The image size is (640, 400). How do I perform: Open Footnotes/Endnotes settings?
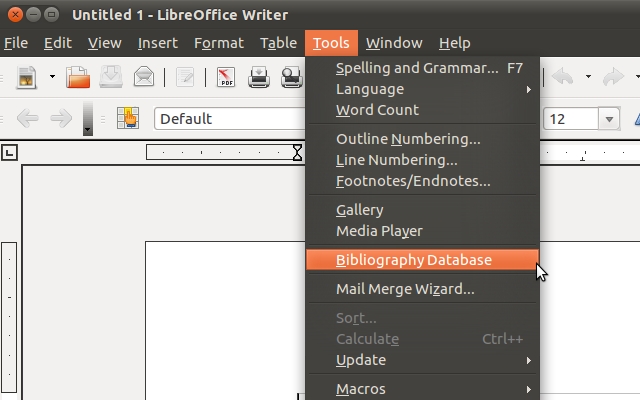(x=422, y=181)
